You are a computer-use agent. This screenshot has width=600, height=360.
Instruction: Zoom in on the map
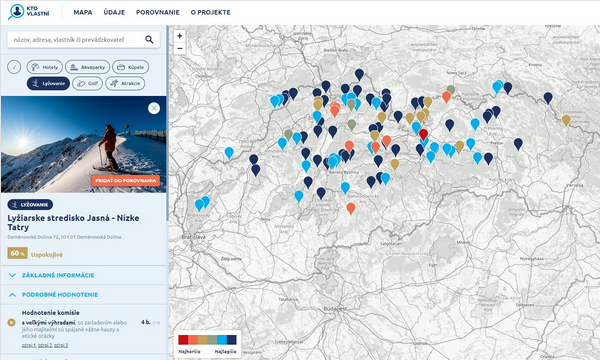(x=179, y=36)
